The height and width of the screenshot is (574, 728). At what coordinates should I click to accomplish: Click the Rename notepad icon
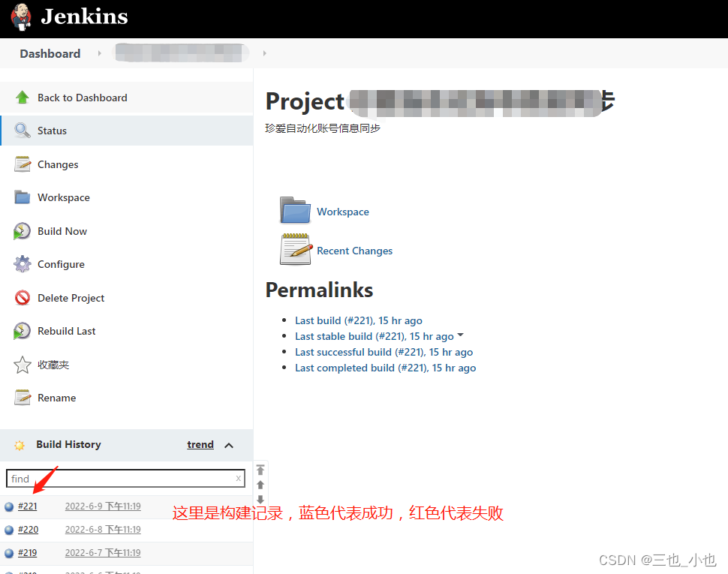point(23,398)
